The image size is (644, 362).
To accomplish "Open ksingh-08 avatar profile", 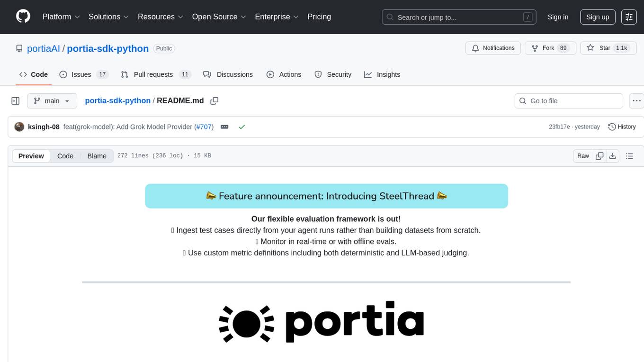I will pyautogui.click(x=19, y=127).
